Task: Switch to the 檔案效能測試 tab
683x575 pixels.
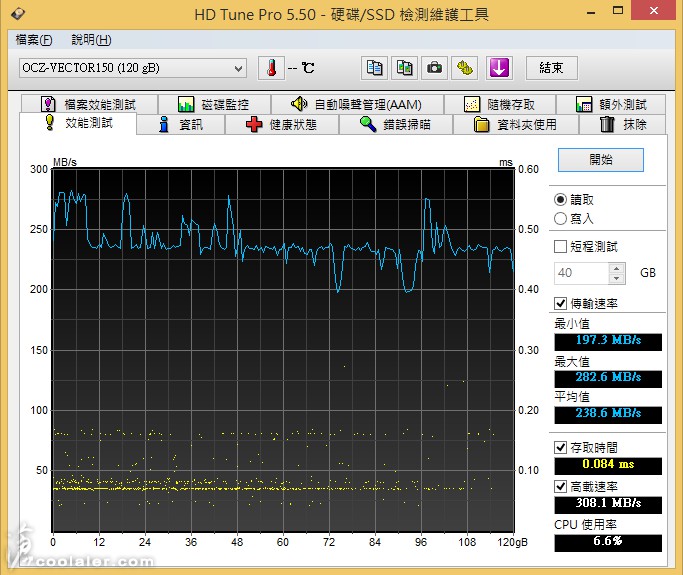Action: pos(89,105)
